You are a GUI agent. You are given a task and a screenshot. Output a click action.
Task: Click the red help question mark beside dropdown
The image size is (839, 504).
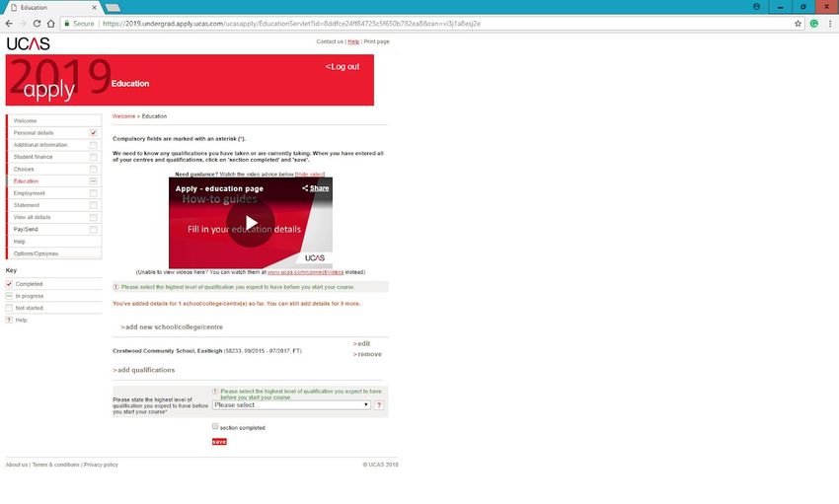pyautogui.click(x=379, y=405)
